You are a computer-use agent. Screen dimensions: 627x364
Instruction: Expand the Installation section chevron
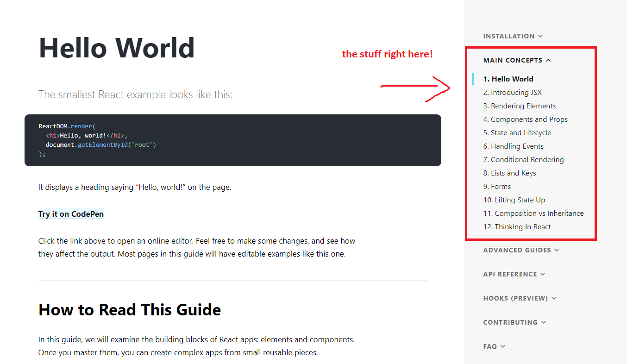point(540,36)
